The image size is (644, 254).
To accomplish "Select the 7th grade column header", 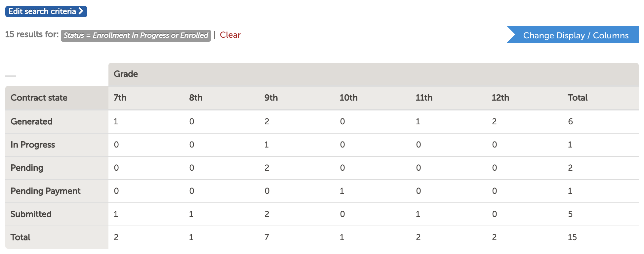I will click(120, 98).
